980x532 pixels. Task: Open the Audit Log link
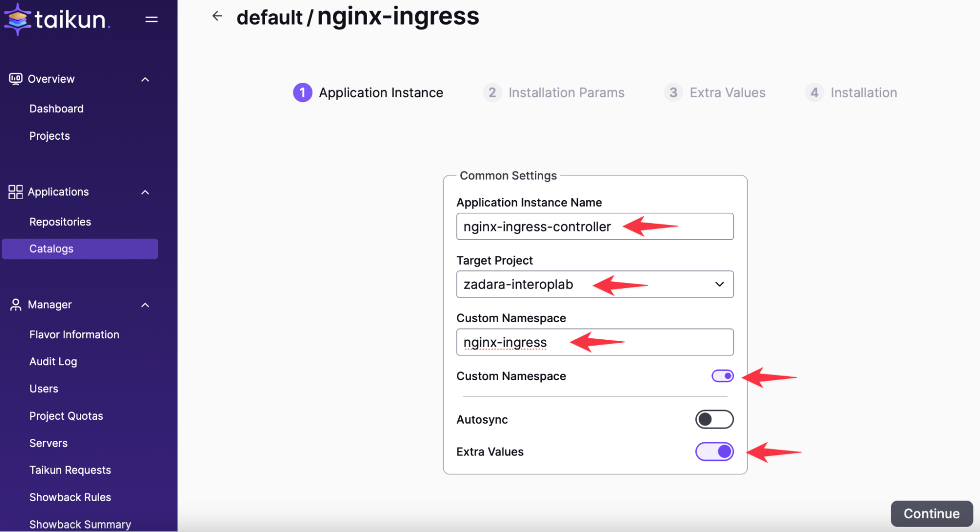click(x=53, y=361)
